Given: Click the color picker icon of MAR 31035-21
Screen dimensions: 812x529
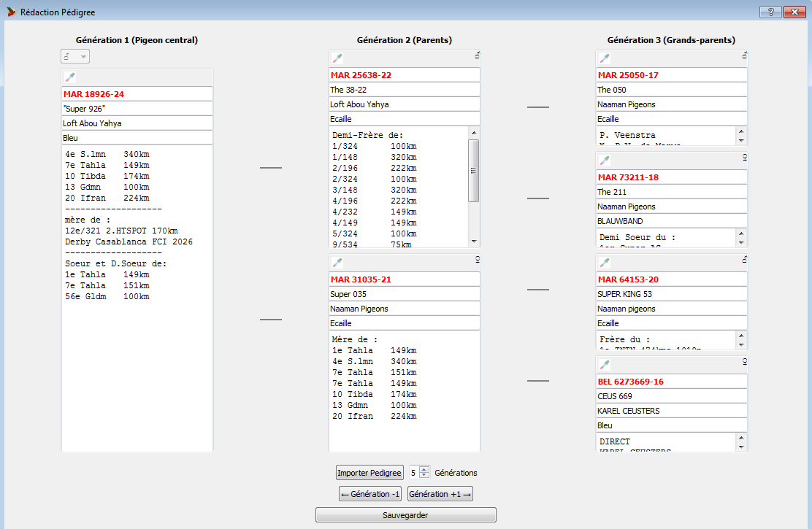Looking at the screenshot, I should [x=337, y=263].
